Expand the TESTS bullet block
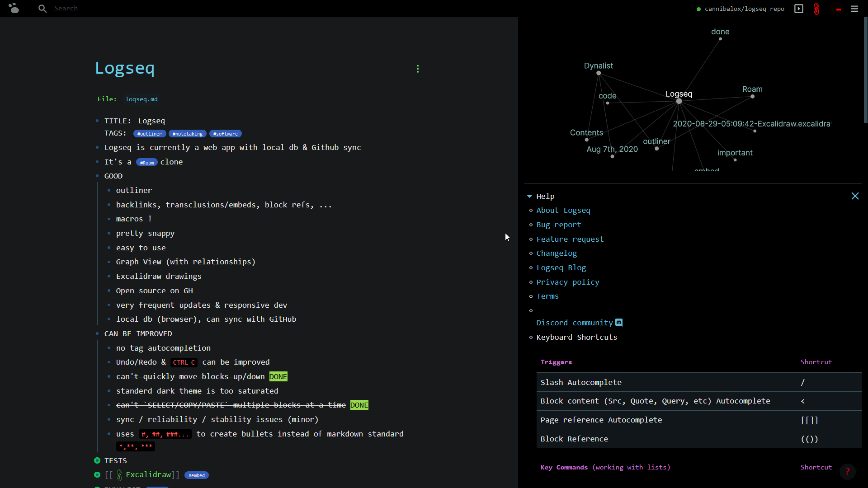This screenshot has width=868, height=488. [97, 460]
